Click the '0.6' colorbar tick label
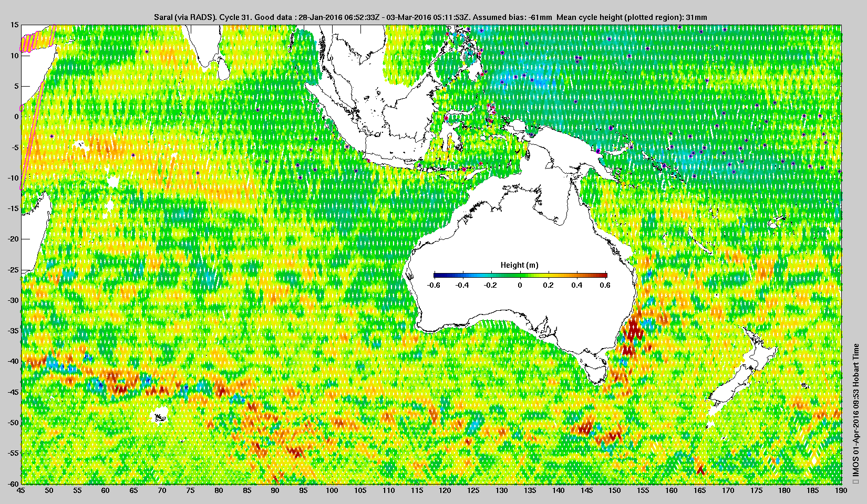 point(605,286)
